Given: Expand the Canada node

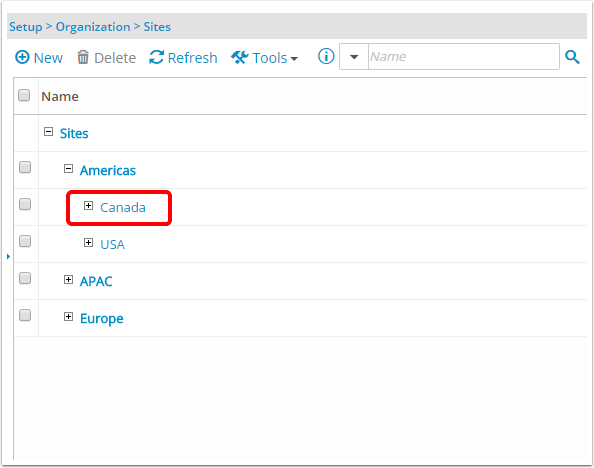Looking at the screenshot, I should pyautogui.click(x=88, y=206).
